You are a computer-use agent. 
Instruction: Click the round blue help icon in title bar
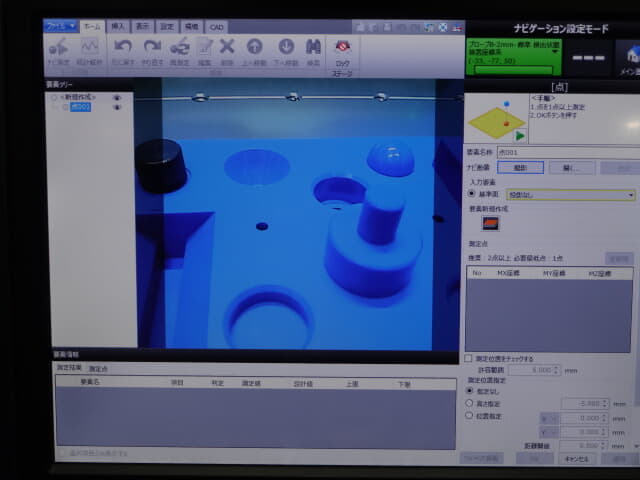point(443,28)
